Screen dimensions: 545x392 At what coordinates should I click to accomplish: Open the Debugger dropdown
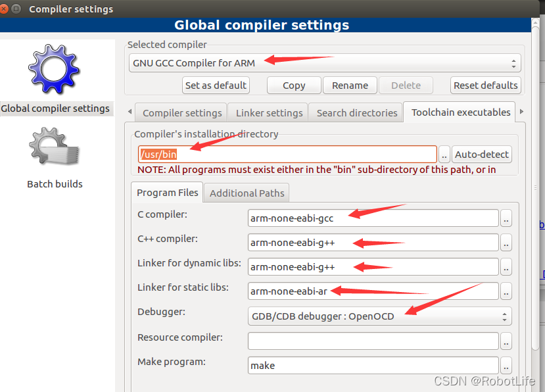tap(380, 316)
